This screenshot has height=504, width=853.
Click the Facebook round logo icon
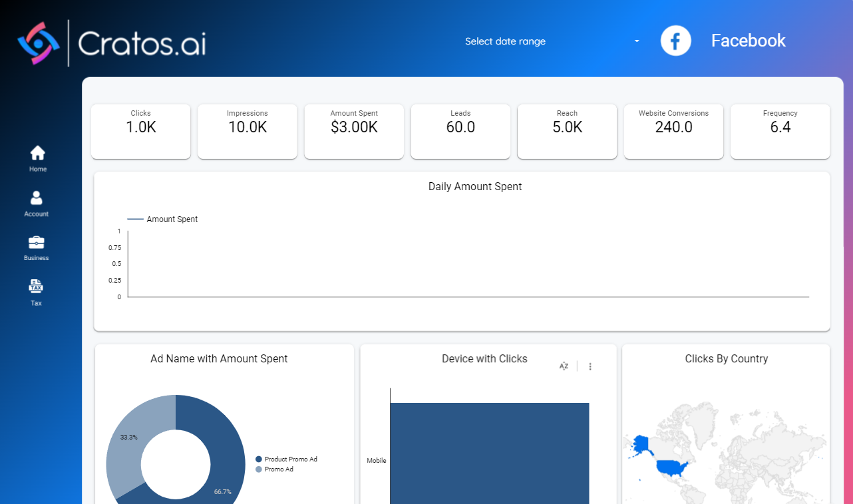coord(676,41)
